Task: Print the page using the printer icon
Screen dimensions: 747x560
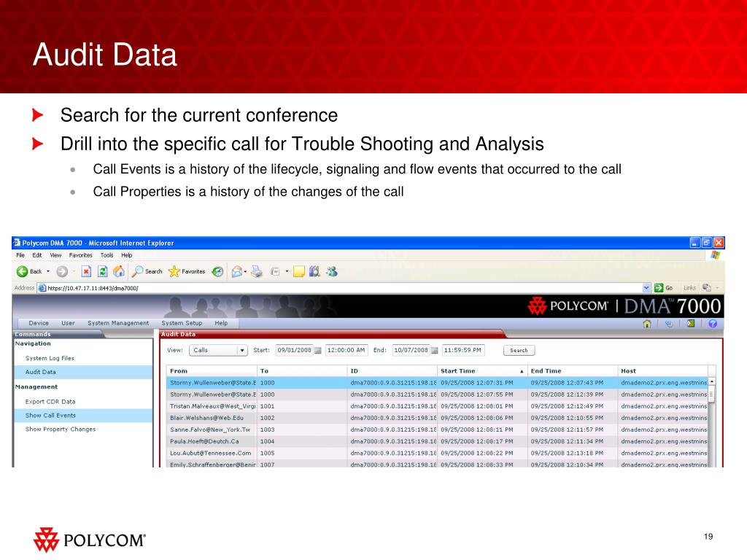Action: [257, 271]
